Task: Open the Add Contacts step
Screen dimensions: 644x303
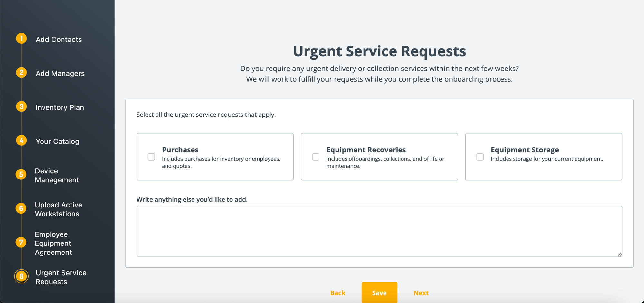Action: pos(59,39)
